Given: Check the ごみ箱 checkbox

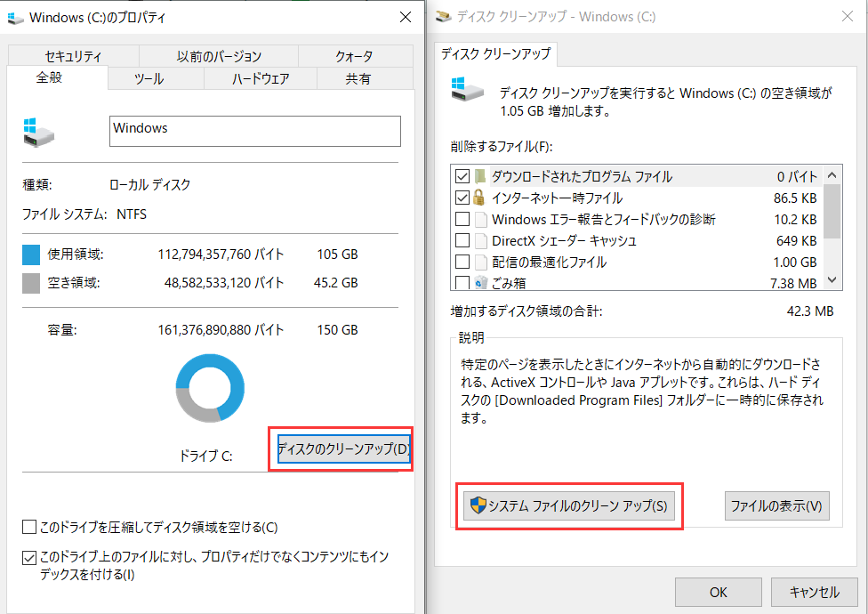Looking at the screenshot, I should point(462,283).
